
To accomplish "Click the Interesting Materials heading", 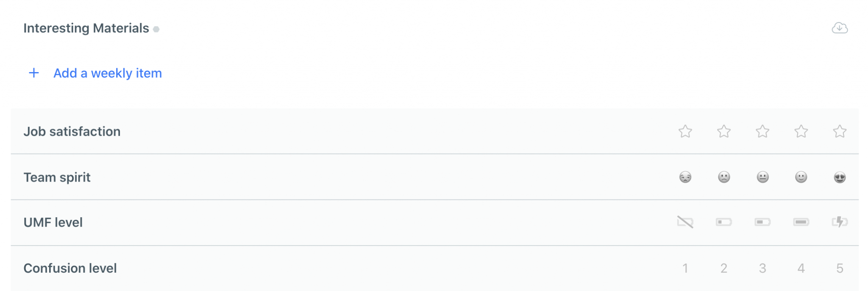I will coord(86,28).
